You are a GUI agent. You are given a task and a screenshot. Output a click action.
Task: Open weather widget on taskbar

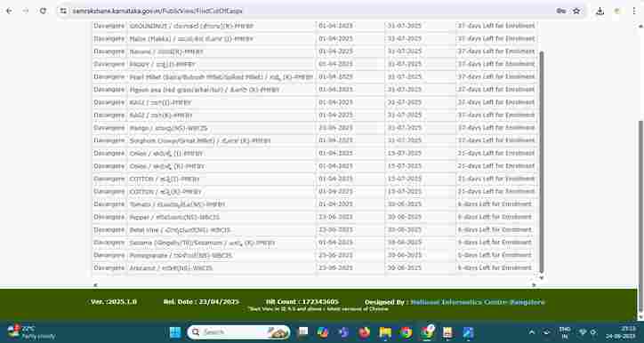(31, 332)
